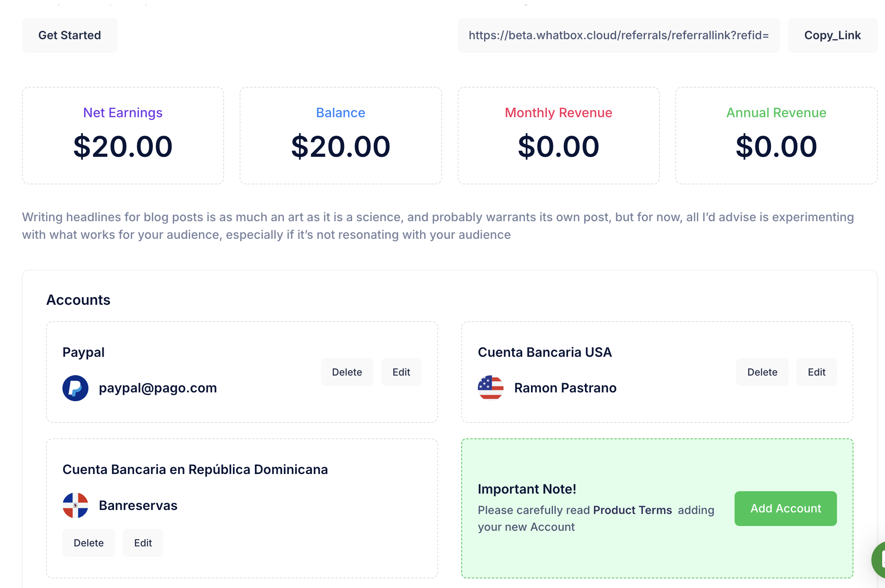Edit the Paypal account
Image resolution: width=885 pixels, height=588 pixels.
[401, 372]
